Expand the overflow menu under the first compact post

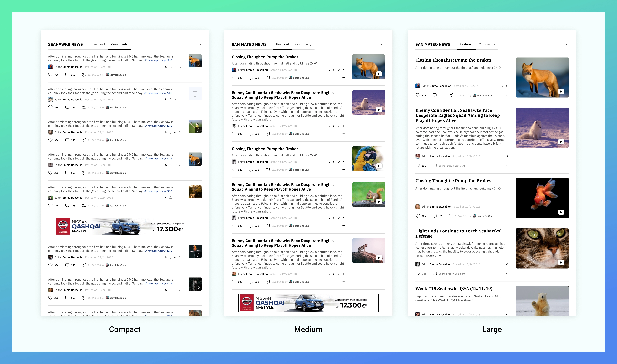pyautogui.click(x=180, y=75)
